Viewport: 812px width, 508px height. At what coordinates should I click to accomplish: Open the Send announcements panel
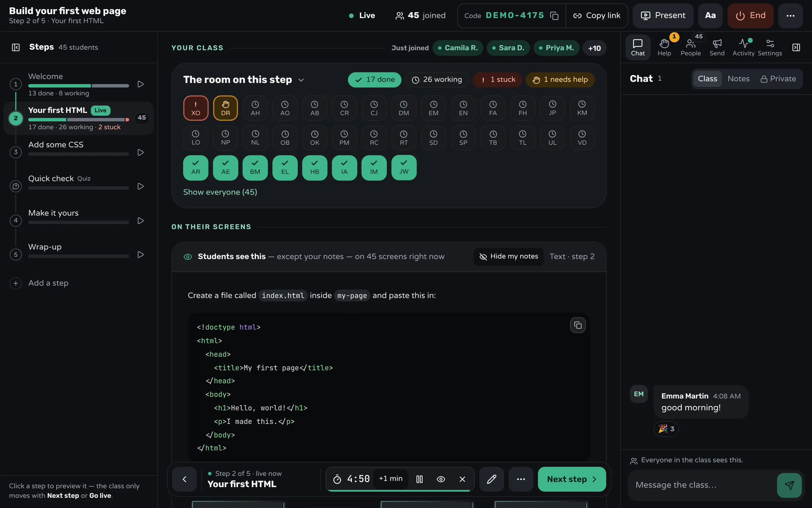(717, 47)
